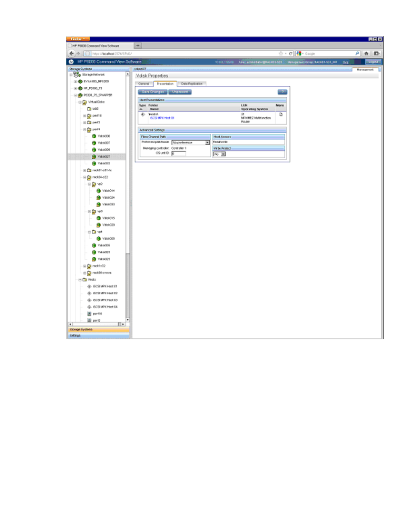
Task: Open the Help link in header
Action: click(345, 62)
